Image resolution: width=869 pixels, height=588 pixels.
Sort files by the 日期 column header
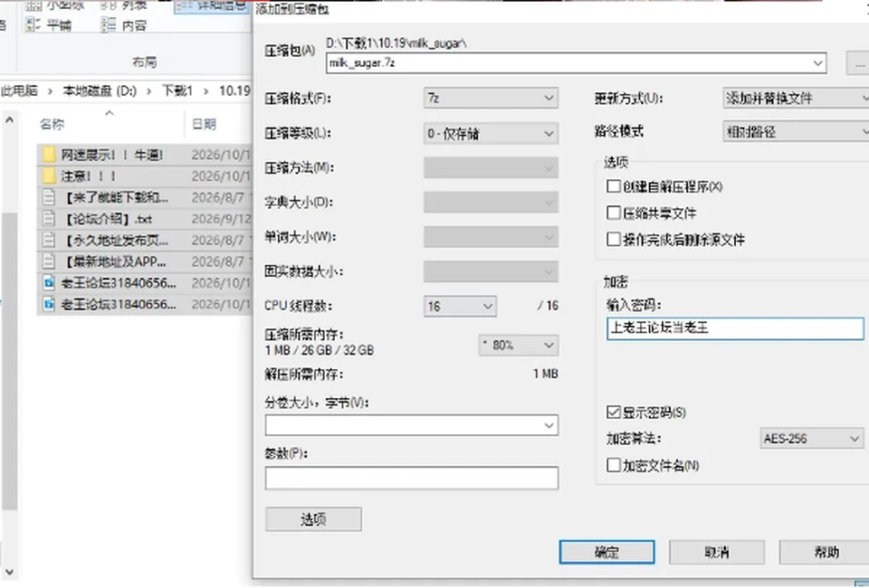click(204, 124)
